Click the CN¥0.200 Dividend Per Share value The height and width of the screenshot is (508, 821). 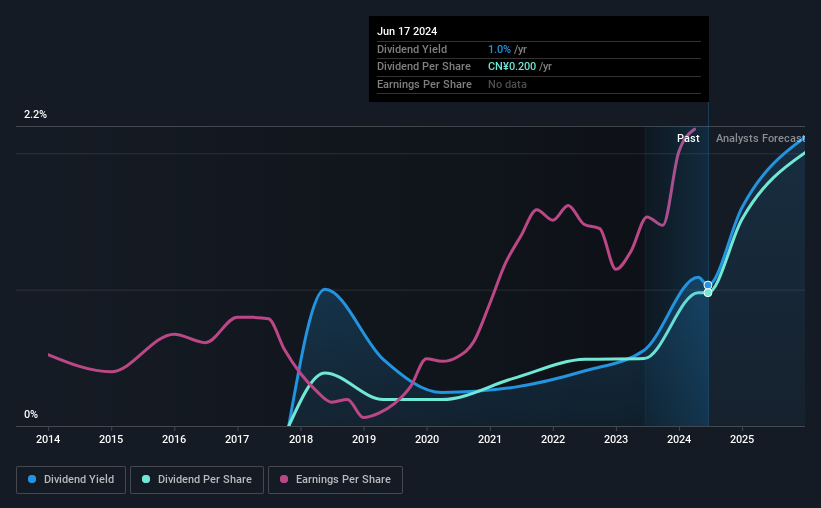pos(512,67)
